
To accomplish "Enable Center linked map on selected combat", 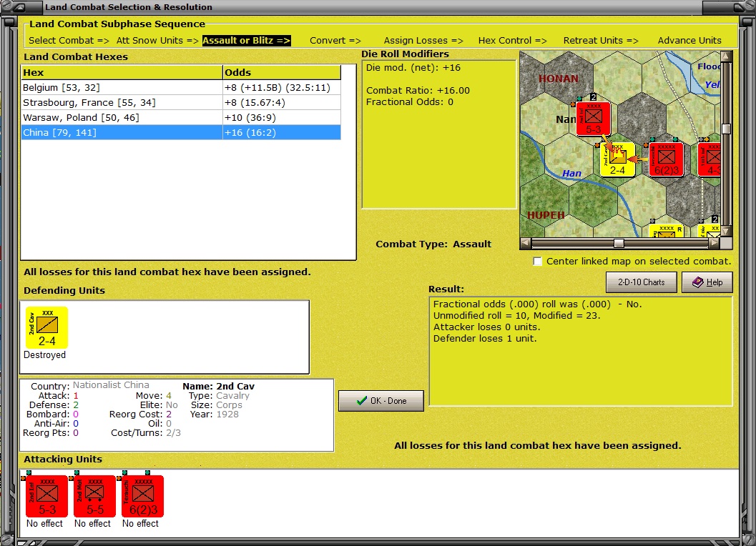I will 537,261.
